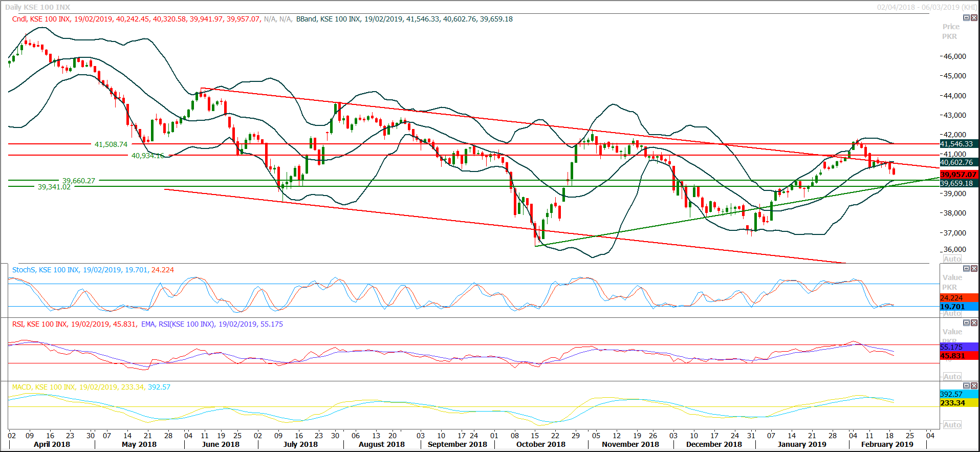The height and width of the screenshot is (452, 980).
Task: Click the 'Price PKR' axis title
Action: (x=951, y=31)
